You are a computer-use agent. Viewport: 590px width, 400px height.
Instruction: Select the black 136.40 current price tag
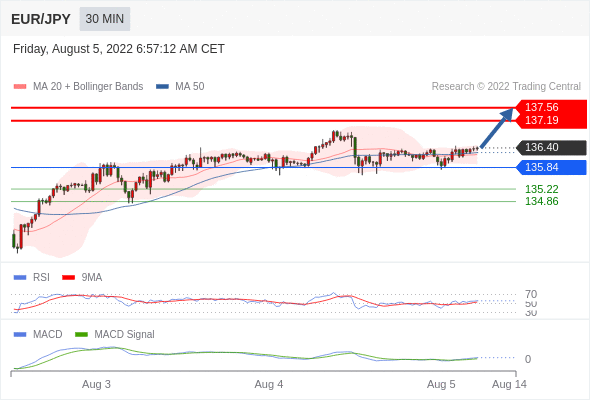(x=551, y=148)
